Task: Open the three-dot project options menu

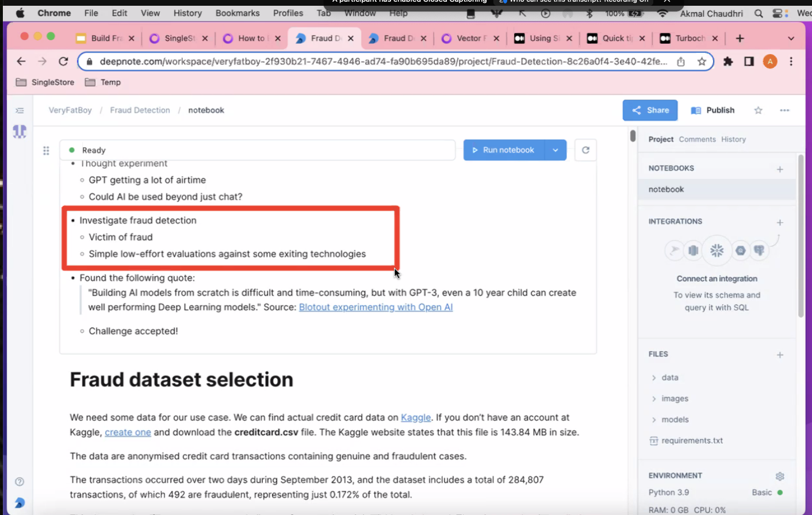Action: 784,110
